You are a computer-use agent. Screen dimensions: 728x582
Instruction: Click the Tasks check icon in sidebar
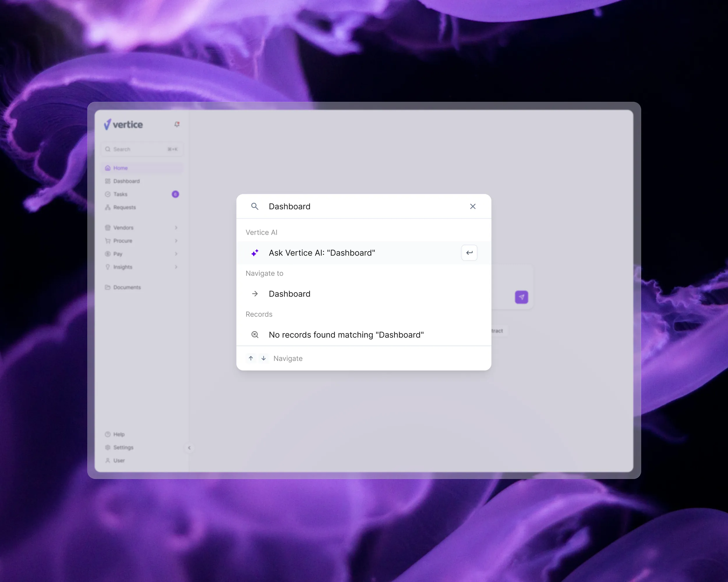coord(108,194)
